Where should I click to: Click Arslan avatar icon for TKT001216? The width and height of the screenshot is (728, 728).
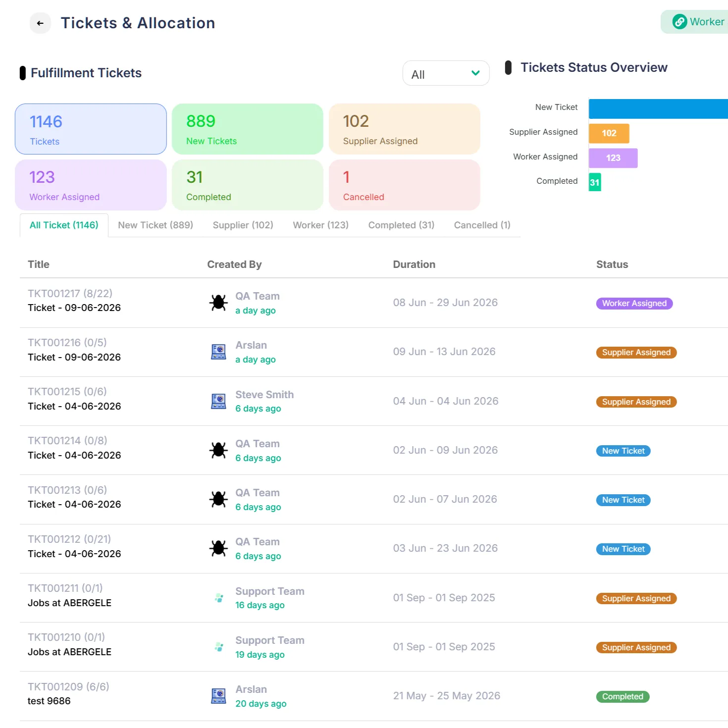point(218,352)
